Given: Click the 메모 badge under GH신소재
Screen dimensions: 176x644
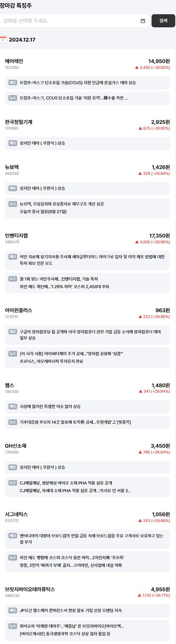Looking at the screenshot, I should coord(13,467).
